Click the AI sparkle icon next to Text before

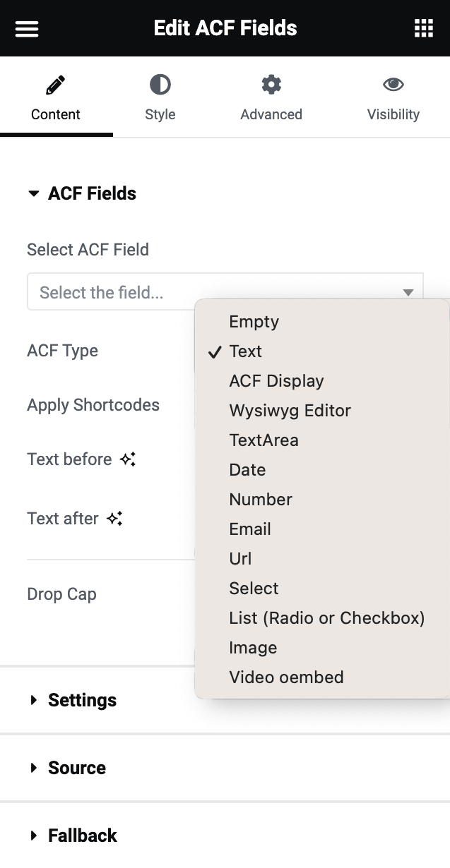click(126, 458)
